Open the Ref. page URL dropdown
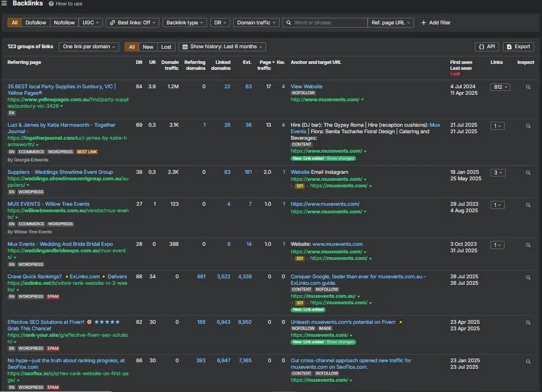Screen dimensions: 542x392 pos(391,22)
